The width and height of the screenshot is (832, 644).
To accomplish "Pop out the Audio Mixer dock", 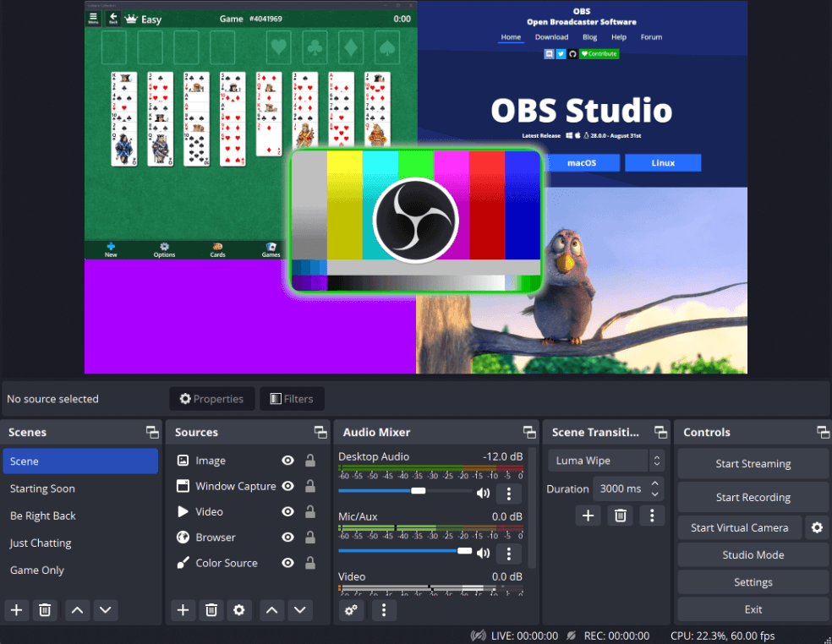I will [529, 433].
